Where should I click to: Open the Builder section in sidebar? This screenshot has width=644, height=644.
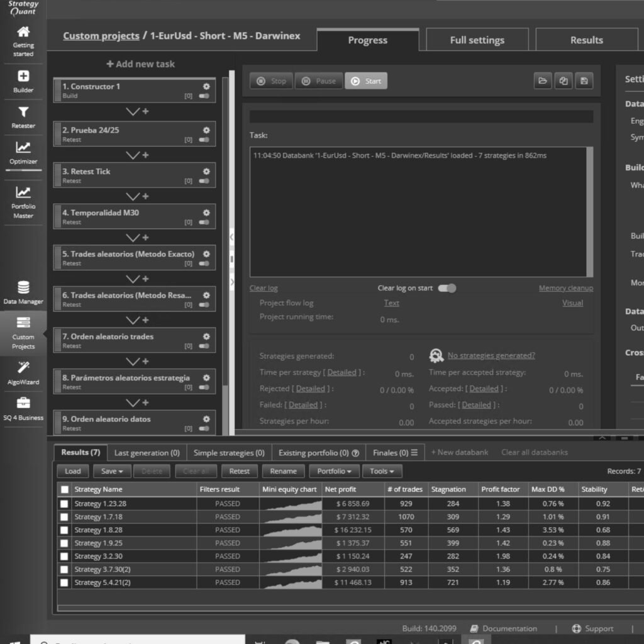tap(23, 81)
